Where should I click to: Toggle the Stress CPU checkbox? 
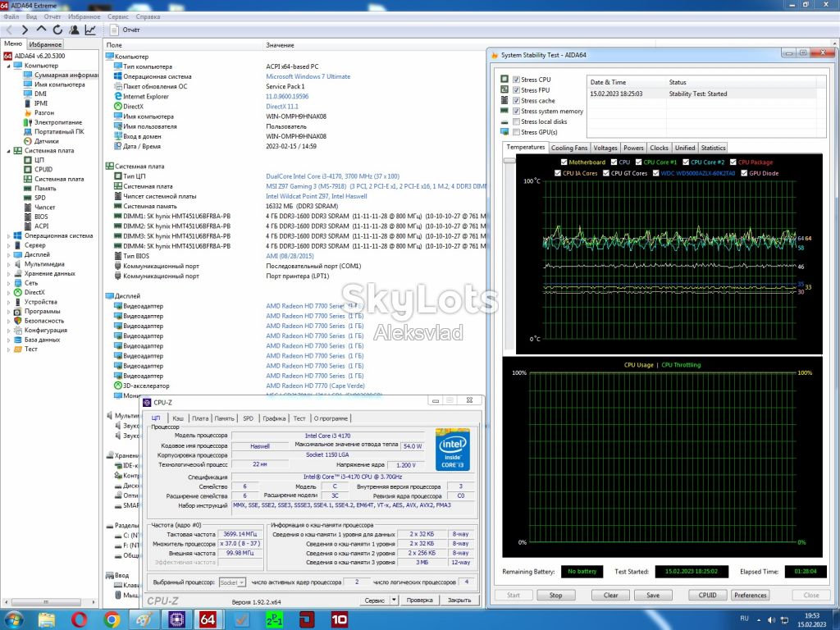[x=517, y=80]
